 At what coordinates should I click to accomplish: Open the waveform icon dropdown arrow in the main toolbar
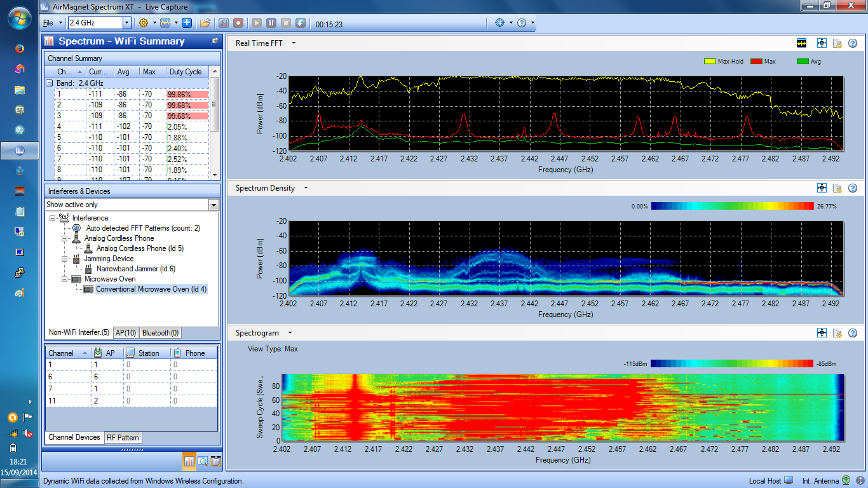coord(175,23)
